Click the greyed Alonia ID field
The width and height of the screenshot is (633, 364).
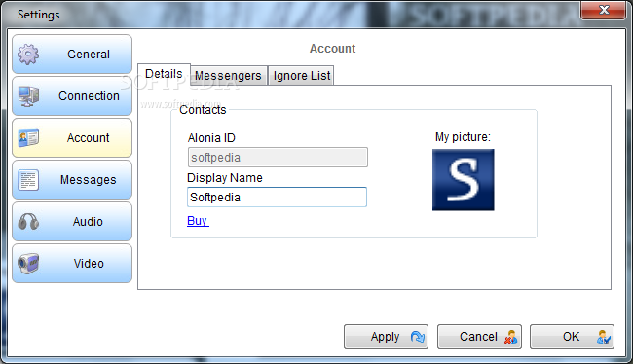278,157
